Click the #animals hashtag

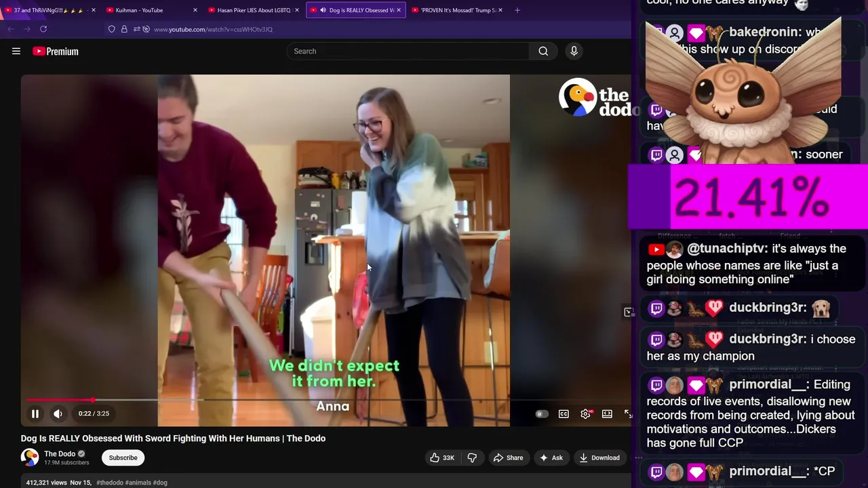point(138,483)
